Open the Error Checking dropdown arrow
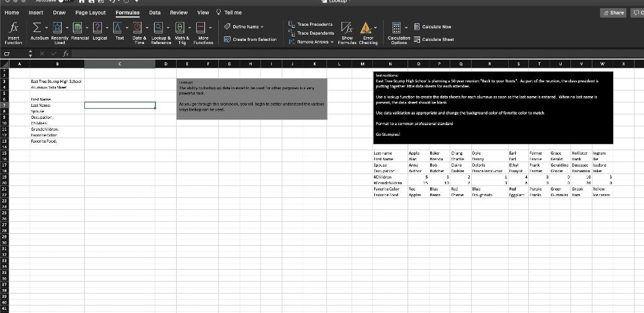 click(x=375, y=28)
